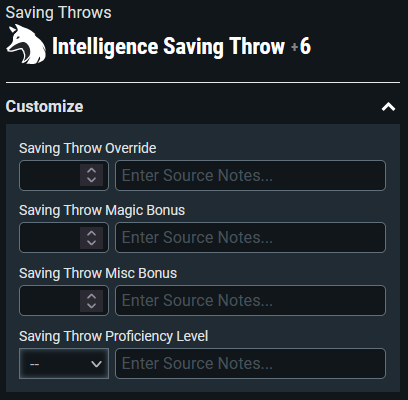Focus the Override source notes field
The image size is (408, 400).
click(250, 176)
